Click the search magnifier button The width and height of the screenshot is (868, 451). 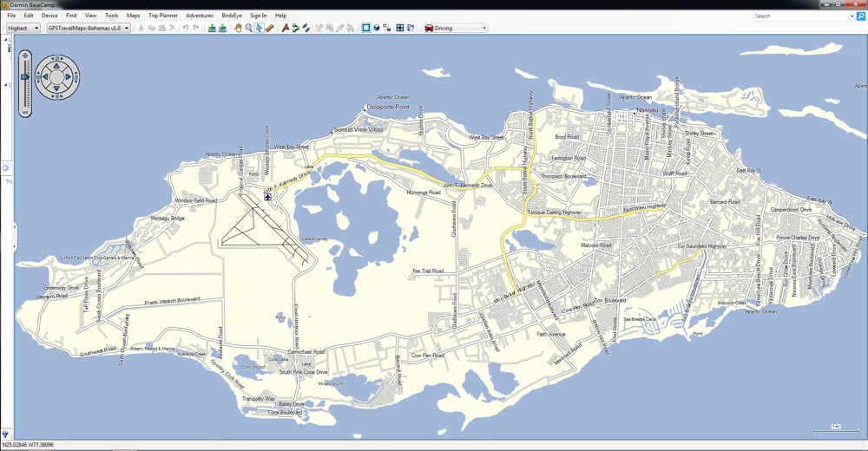[861, 16]
